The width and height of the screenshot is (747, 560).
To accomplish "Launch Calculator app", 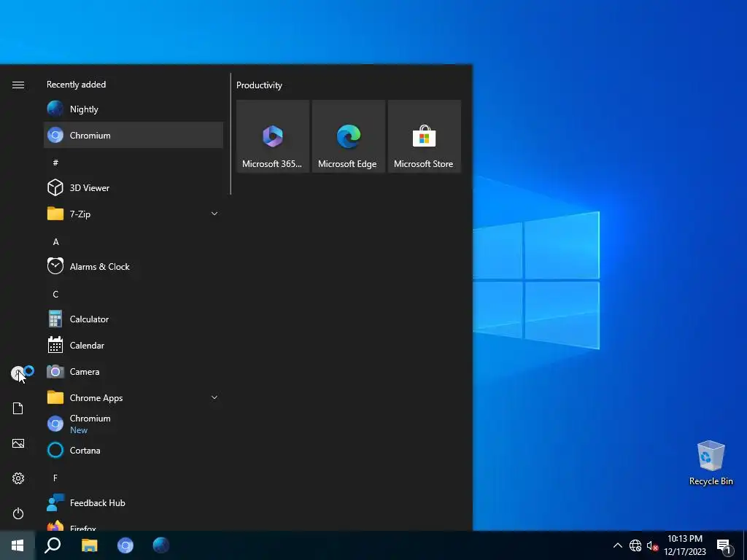I will tap(133, 319).
